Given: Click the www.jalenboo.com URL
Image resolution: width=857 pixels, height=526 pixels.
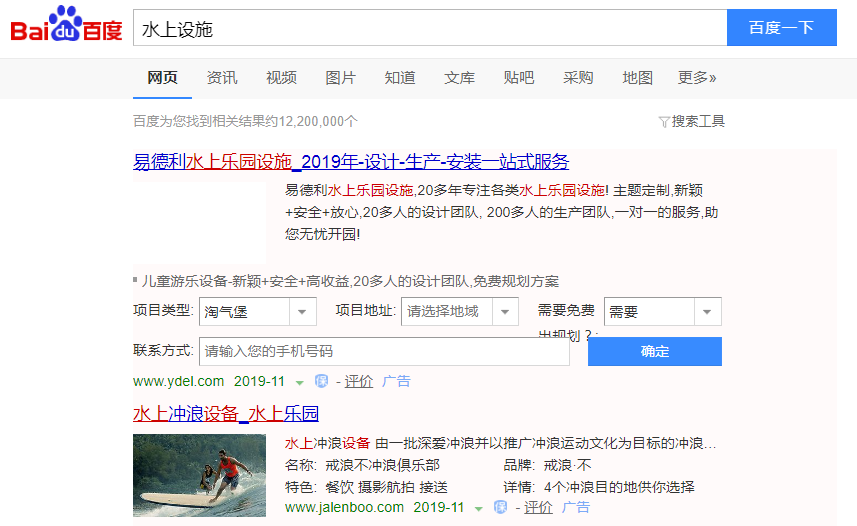Looking at the screenshot, I should click(344, 507).
